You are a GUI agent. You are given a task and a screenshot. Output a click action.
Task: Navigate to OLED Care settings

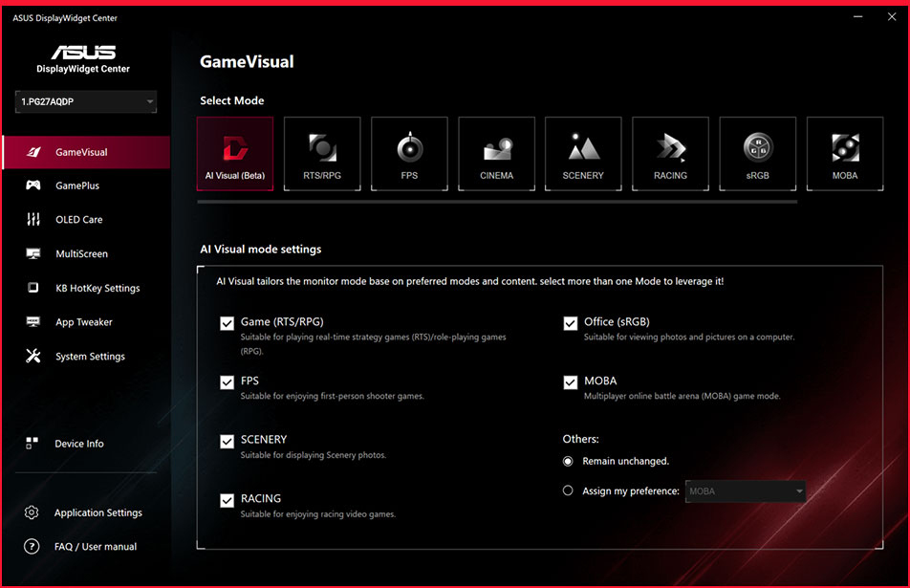pos(86,219)
